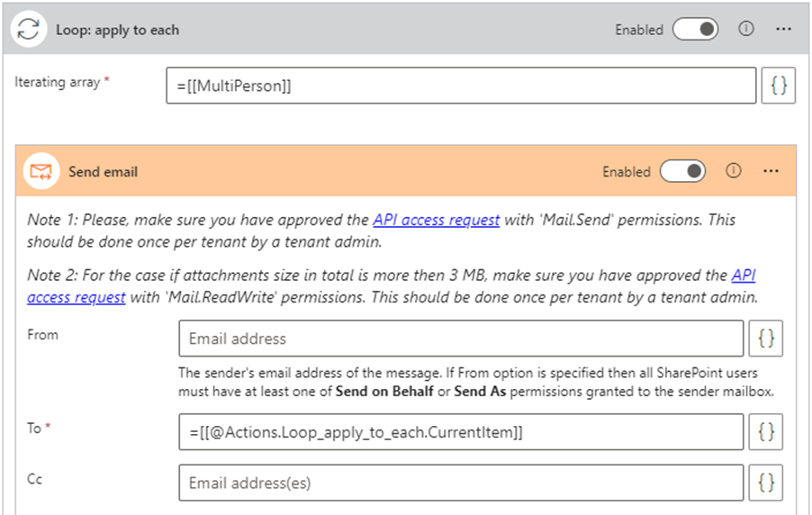The width and height of the screenshot is (812, 515).
Task: Open expression editor for To field
Action: 767,432
